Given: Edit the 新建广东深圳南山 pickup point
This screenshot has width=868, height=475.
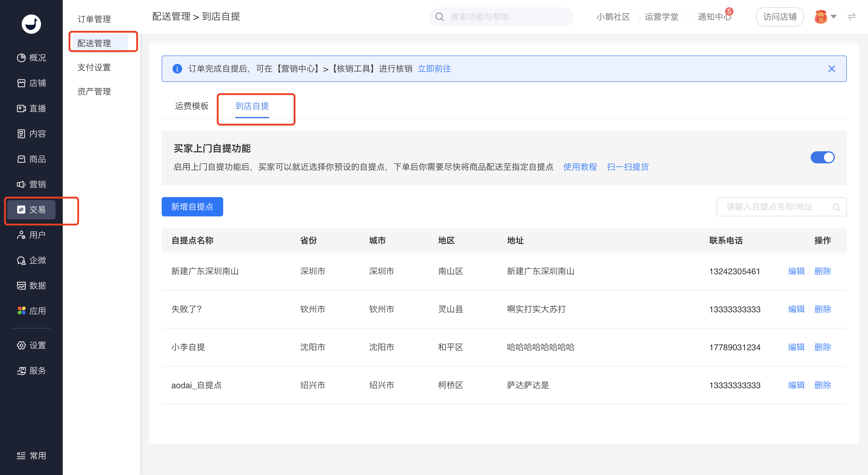Looking at the screenshot, I should (x=796, y=271).
